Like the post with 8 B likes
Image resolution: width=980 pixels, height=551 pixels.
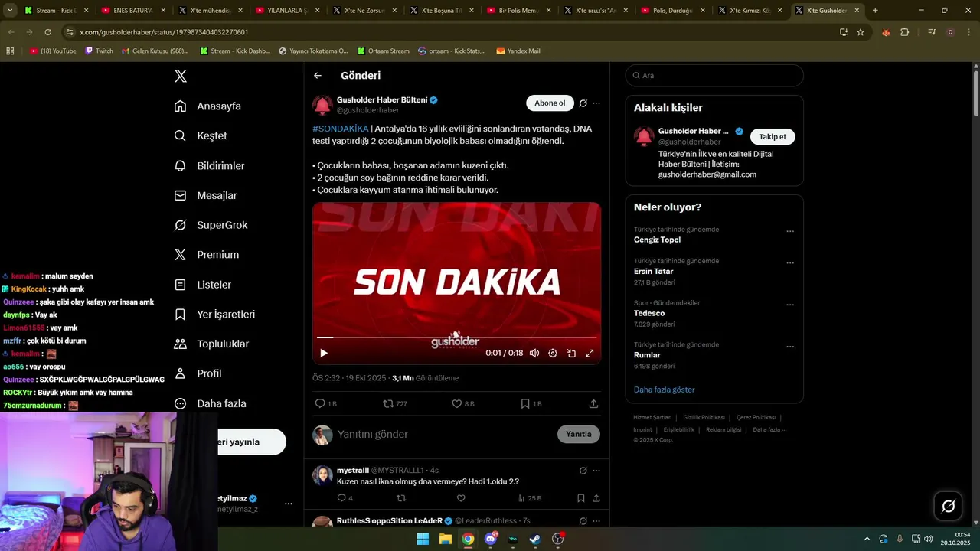point(463,403)
